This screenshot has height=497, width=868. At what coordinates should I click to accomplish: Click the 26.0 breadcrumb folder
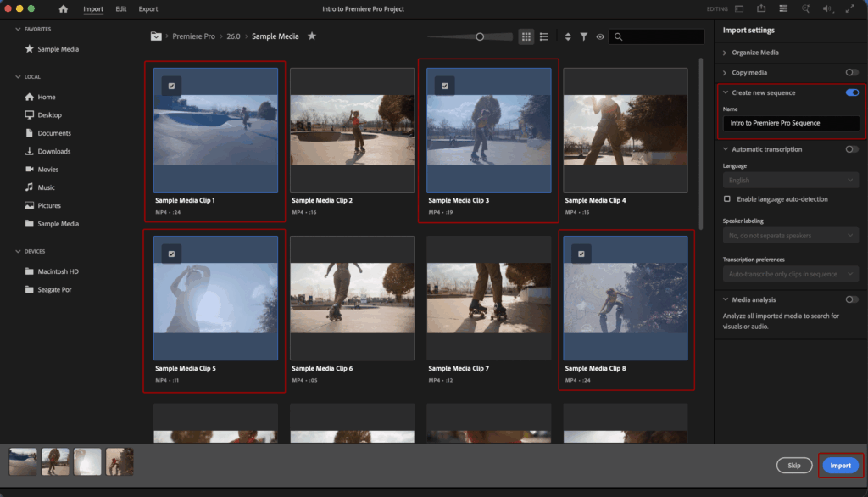pos(233,36)
